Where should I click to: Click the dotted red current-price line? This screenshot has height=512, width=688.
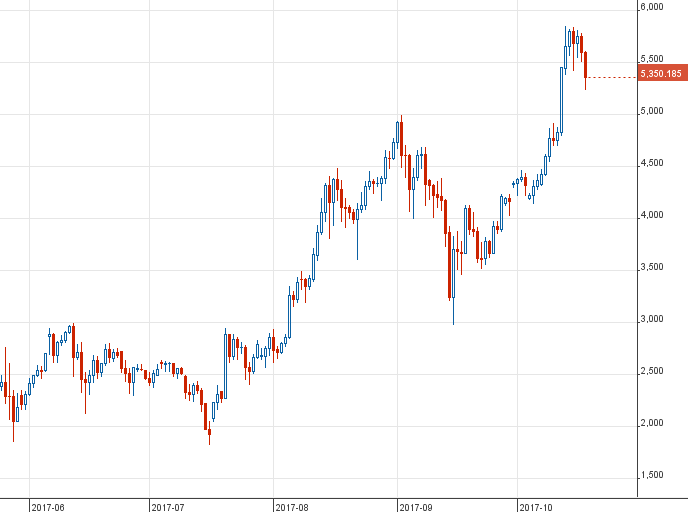[612, 78]
